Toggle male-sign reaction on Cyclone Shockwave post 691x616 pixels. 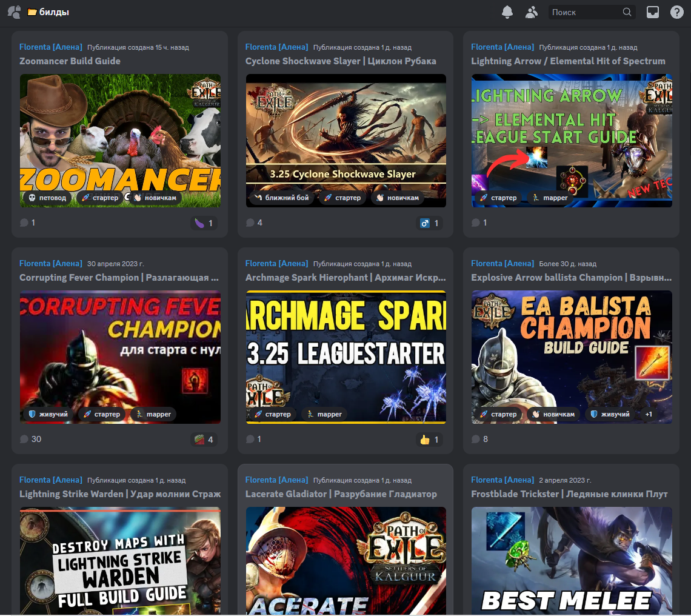(430, 223)
